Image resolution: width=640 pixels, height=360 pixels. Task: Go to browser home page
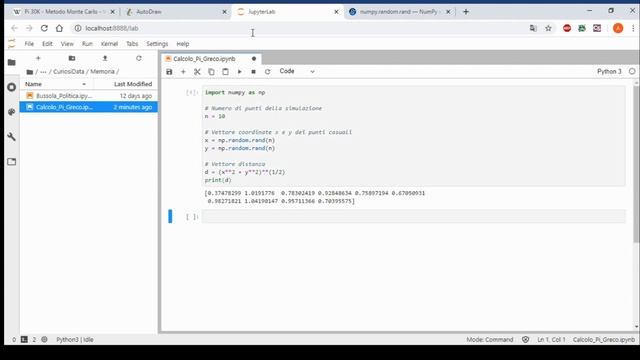pos(59,28)
